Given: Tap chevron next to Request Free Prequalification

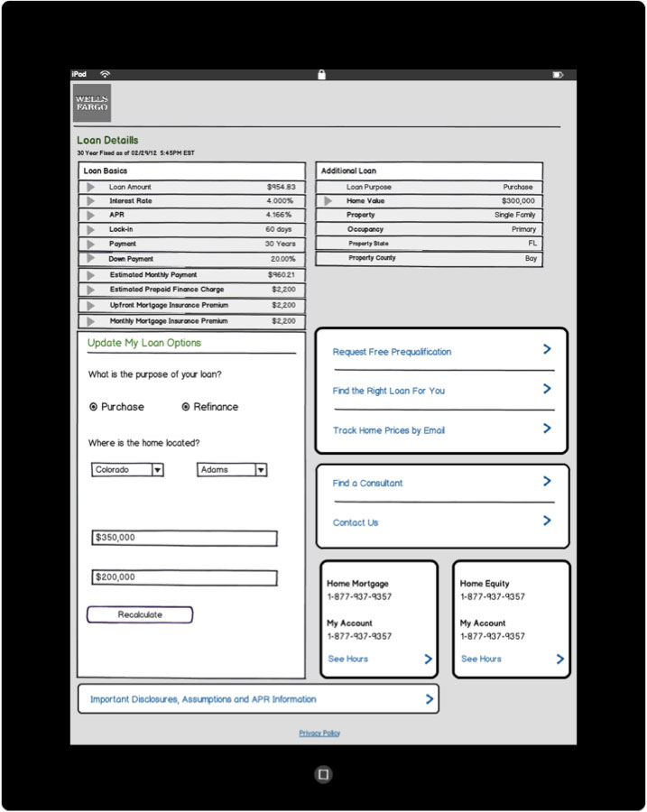Looking at the screenshot, I should (547, 350).
